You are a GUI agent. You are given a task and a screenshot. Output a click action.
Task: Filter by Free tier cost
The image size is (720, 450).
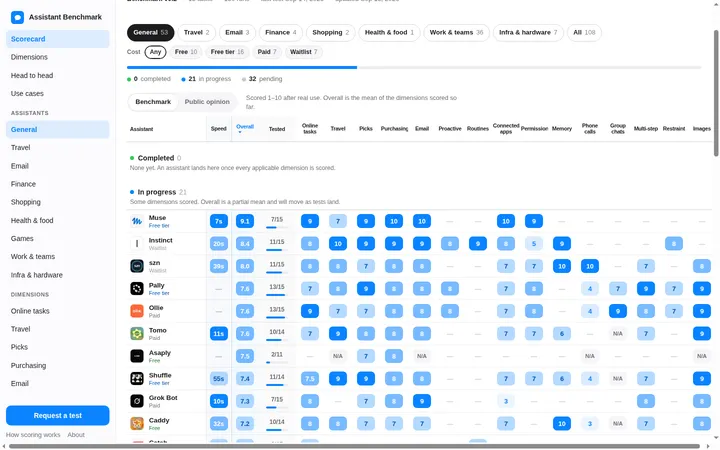[227, 52]
